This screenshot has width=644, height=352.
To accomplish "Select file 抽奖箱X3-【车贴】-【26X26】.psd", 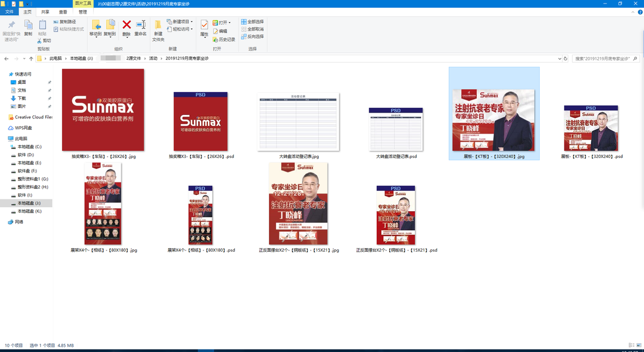I will tap(201, 126).
